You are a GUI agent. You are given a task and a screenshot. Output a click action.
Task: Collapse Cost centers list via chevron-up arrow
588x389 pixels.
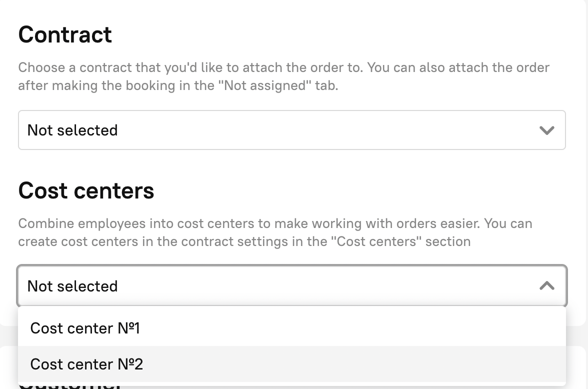click(x=547, y=286)
